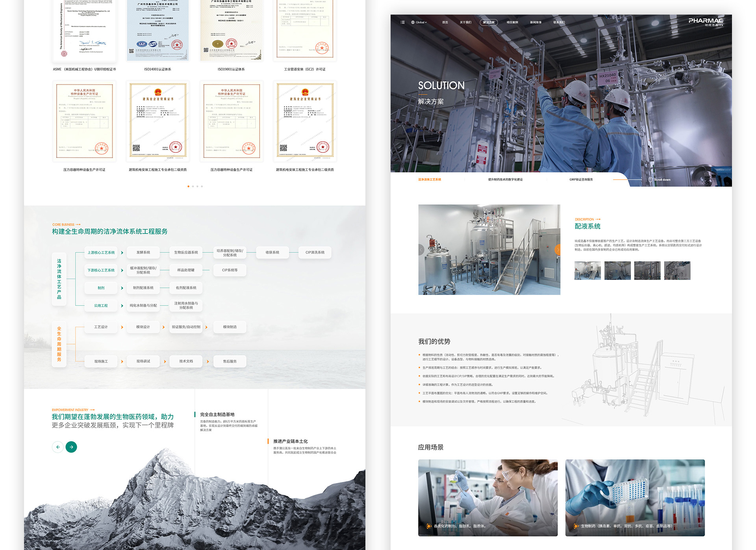
Task: Open the hamburger list menu icon
Action: [x=402, y=22]
